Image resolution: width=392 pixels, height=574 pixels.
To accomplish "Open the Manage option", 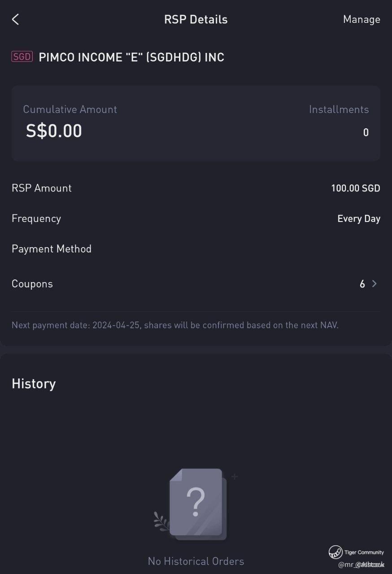I will tap(362, 19).
